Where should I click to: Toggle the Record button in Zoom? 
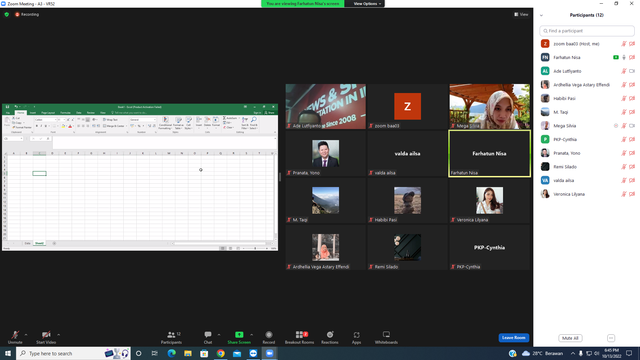pyautogui.click(x=269, y=337)
